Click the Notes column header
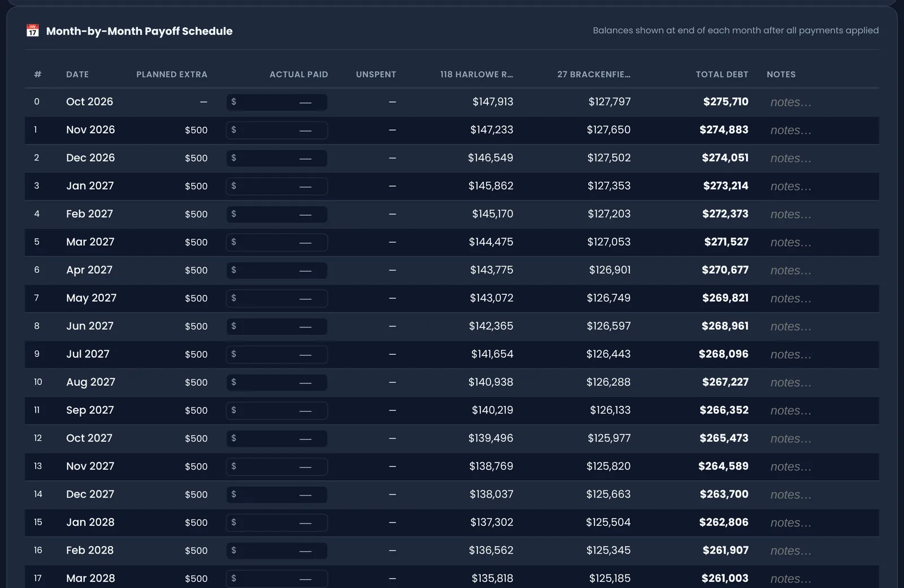Image resolution: width=904 pixels, height=588 pixels. (x=781, y=75)
